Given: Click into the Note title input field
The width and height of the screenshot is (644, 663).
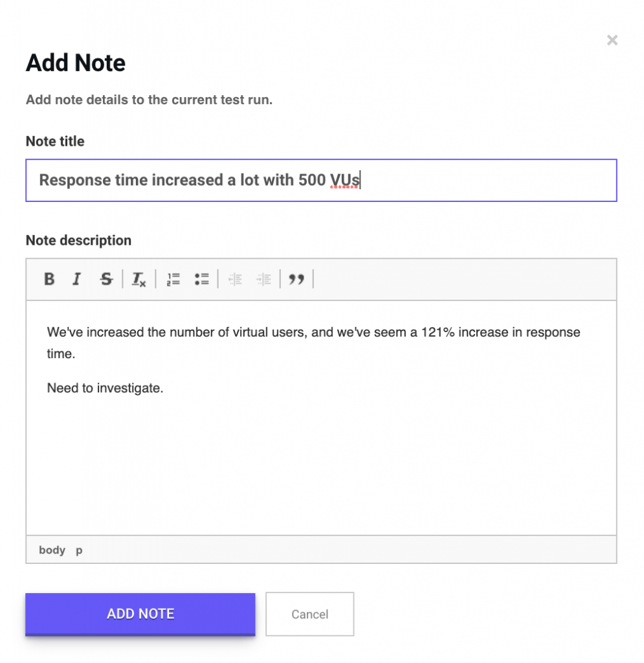Looking at the screenshot, I should [321, 180].
